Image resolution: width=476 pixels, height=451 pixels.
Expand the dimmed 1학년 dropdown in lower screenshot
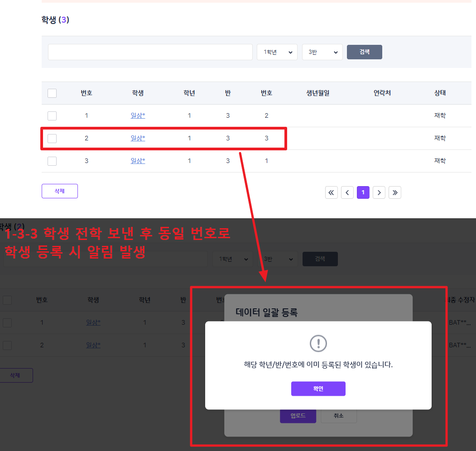click(x=233, y=259)
